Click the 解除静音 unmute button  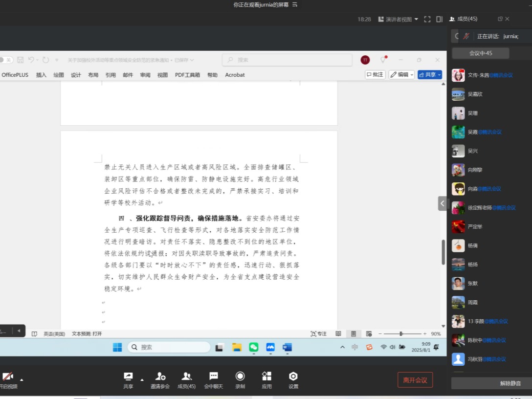[510, 383]
